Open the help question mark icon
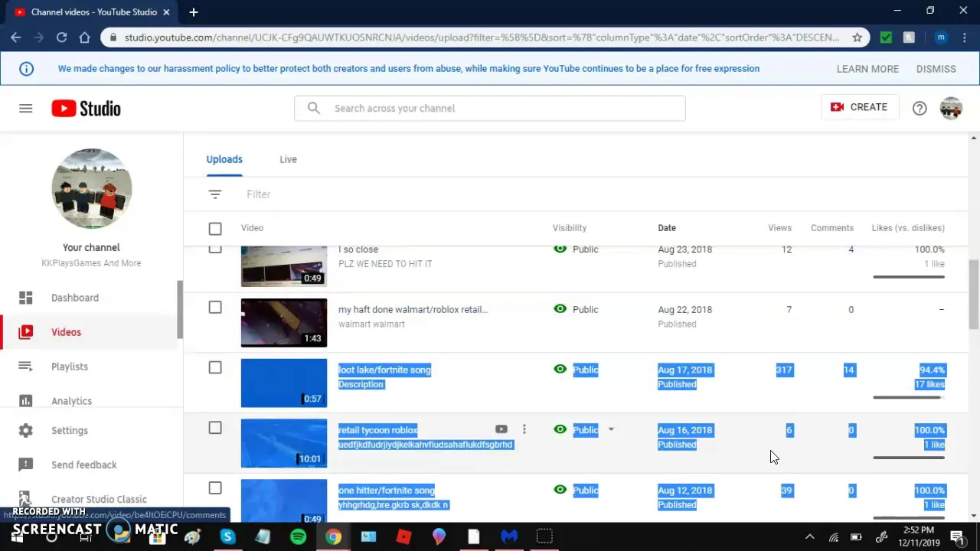980x551 pixels. pyautogui.click(x=920, y=108)
